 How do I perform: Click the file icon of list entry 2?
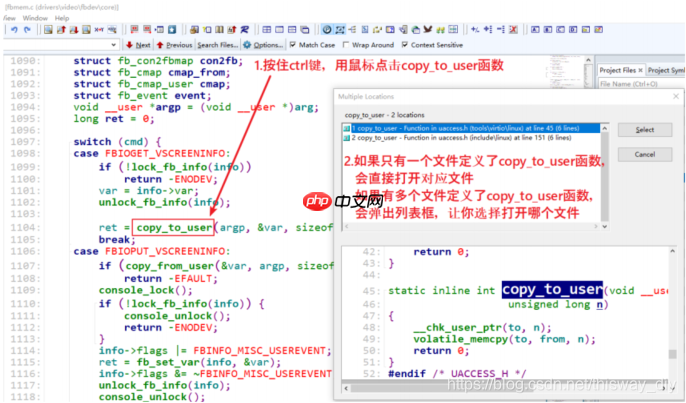(346, 138)
